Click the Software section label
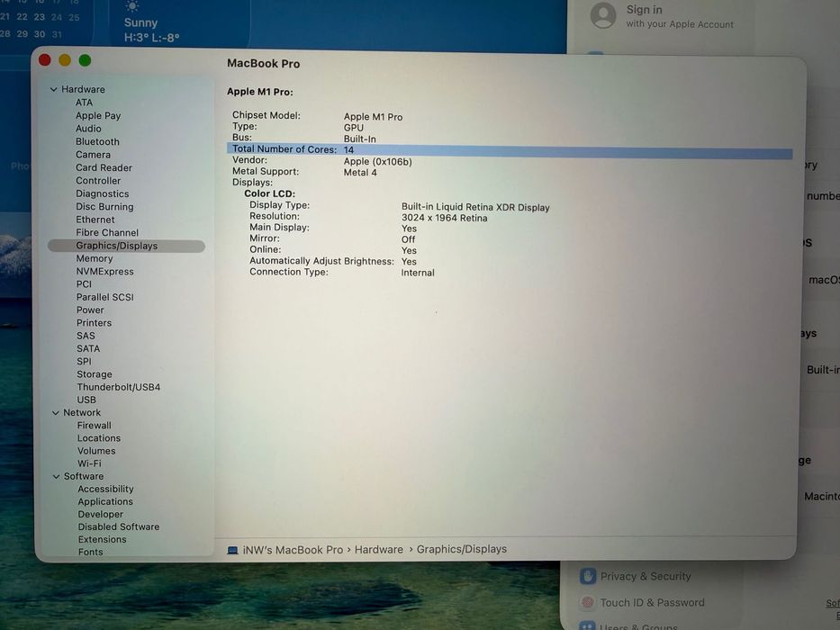Image resolution: width=840 pixels, height=630 pixels. (84, 476)
